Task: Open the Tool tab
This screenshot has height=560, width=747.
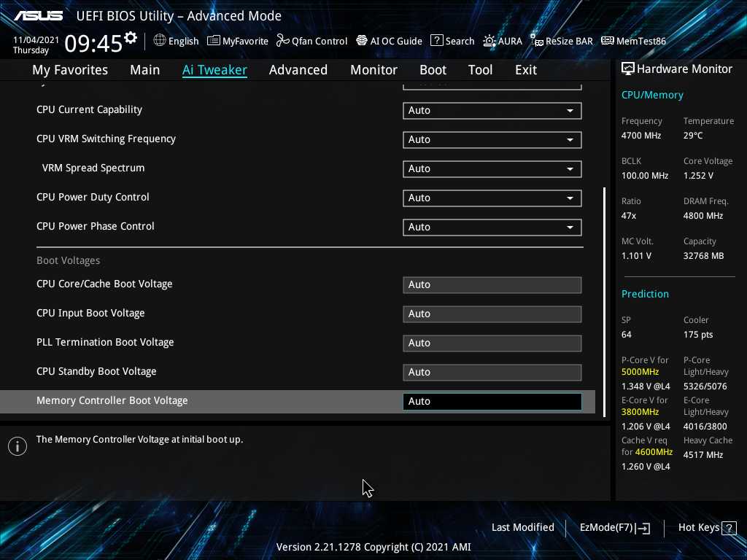Action: (480, 70)
